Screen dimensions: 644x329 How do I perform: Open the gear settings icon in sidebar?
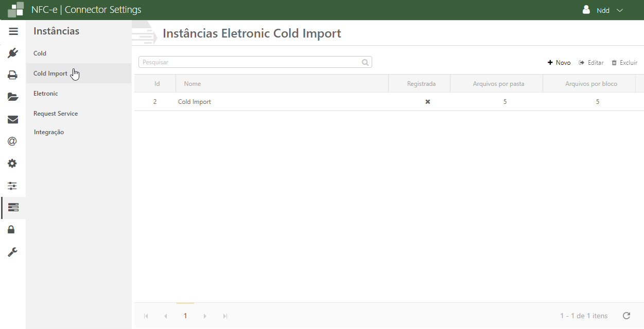pos(13,163)
